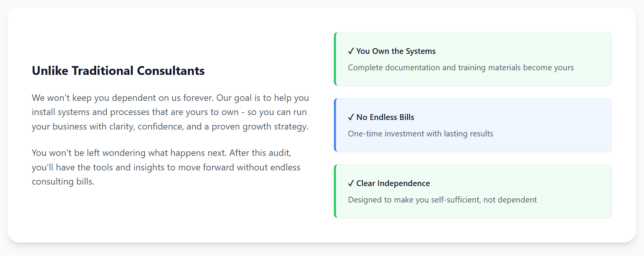This screenshot has width=644, height=256.
Task: Select the "You Own the Systems" card title
Action: point(396,51)
